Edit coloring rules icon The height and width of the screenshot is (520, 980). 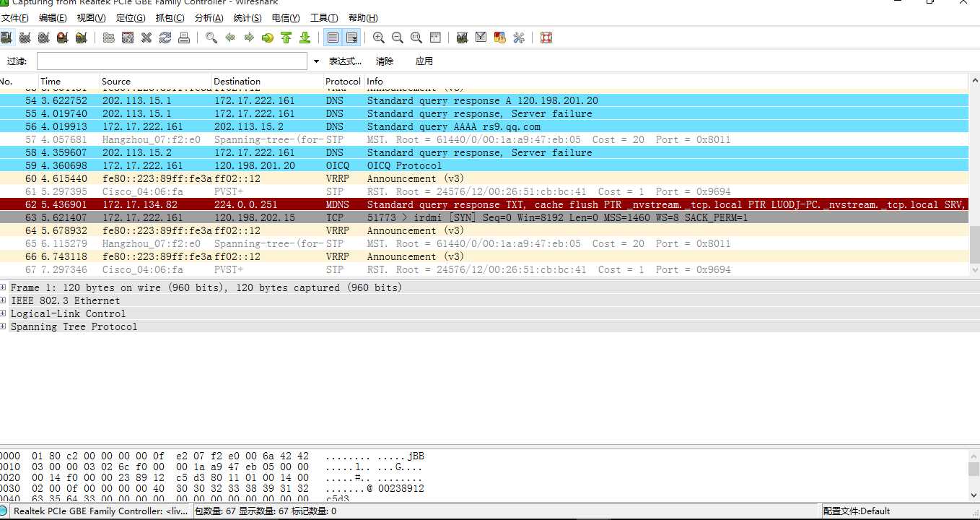click(x=500, y=38)
